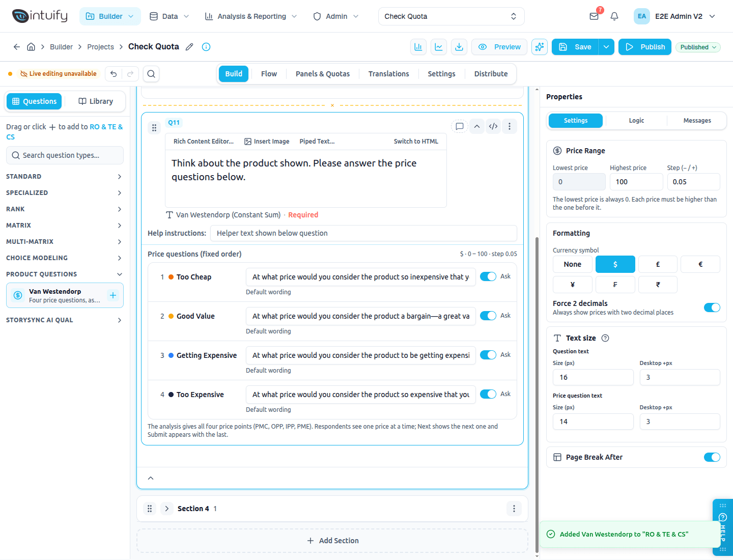The height and width of the screenshot is (560, 733).
Task: Click the Highest price field
Action: 636,182
